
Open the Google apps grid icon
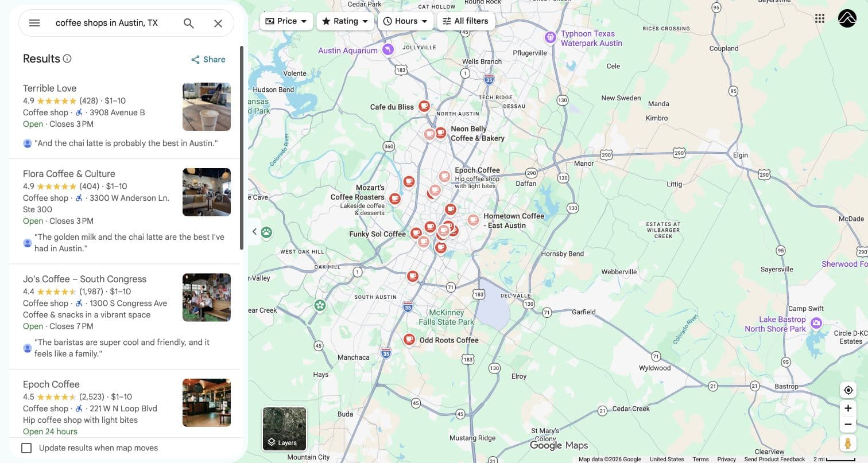820,18
